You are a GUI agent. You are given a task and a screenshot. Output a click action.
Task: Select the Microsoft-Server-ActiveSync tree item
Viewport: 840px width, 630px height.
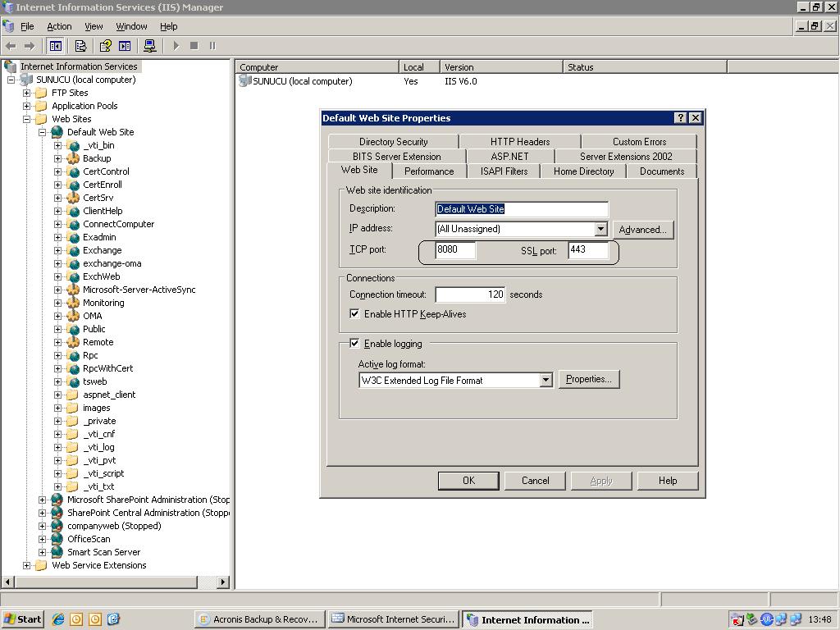(139, 290)
